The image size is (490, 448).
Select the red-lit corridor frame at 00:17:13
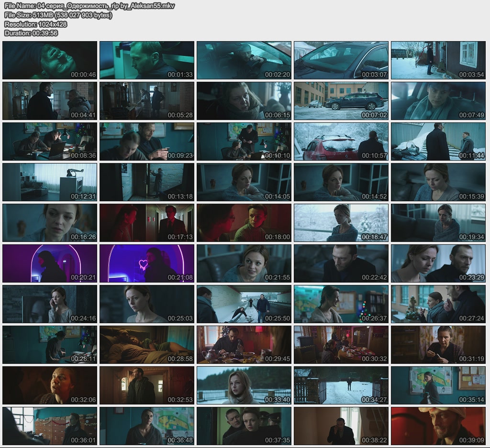(147, 223)
